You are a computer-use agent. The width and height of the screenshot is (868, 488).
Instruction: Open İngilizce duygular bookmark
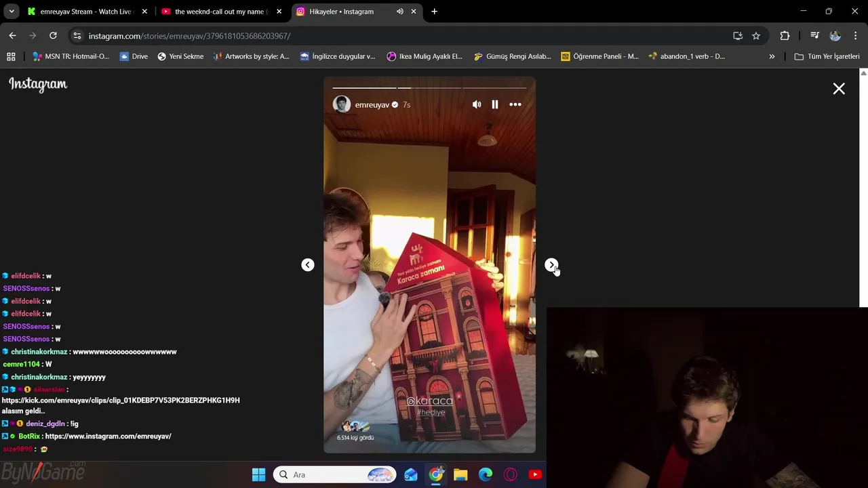pyautogui.click(x=338, y=56)
